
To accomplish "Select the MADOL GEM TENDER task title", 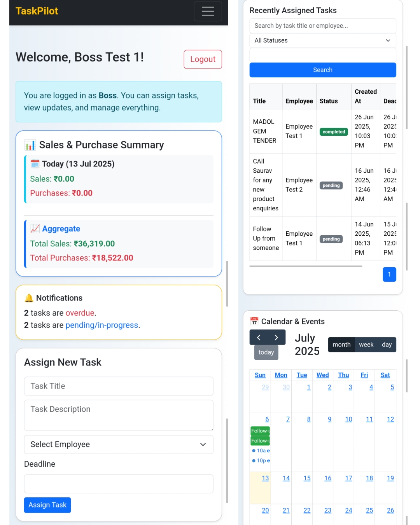I will click(265, 131).
